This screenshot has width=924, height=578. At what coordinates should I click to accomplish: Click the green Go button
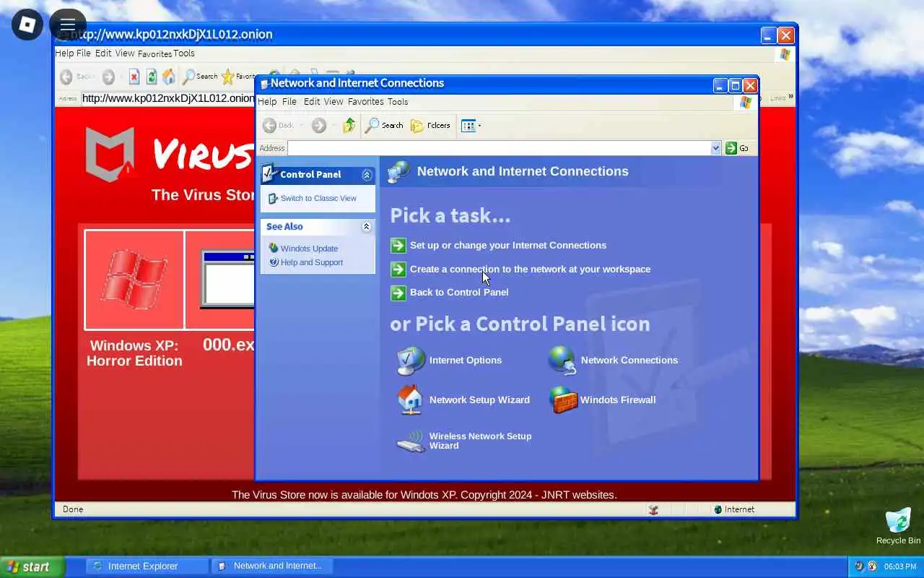(x=737, y=148)
